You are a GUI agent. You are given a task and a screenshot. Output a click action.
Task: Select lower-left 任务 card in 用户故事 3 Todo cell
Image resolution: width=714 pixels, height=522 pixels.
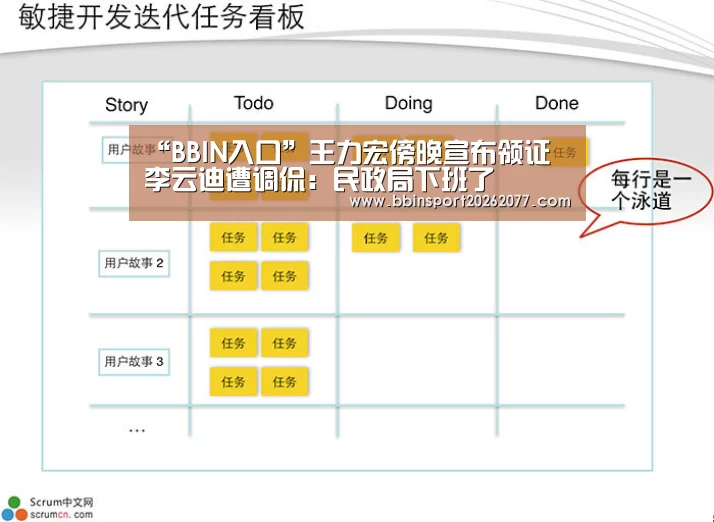[x=233, y=381]
